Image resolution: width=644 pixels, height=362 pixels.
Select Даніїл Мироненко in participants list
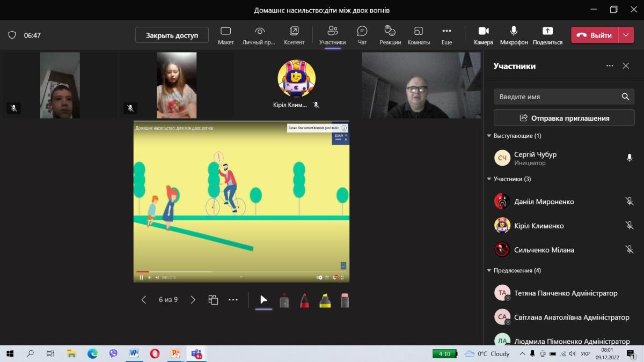pyautogui.click(x=563, y=202)
